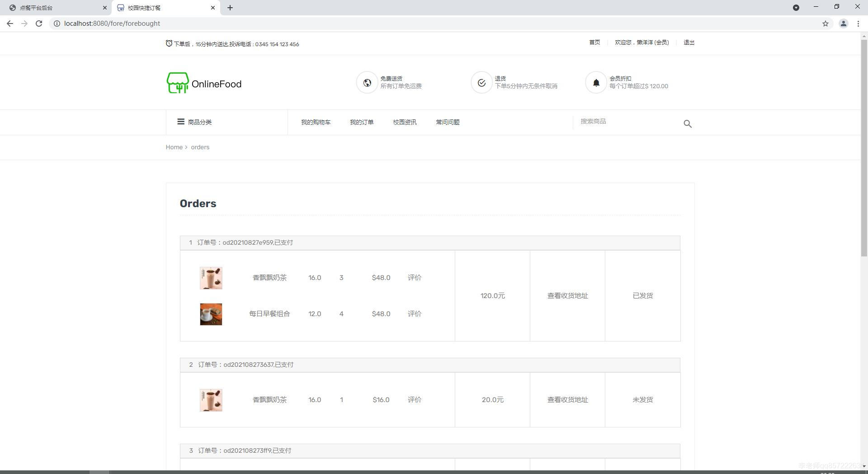868x474 pixels.
Task: Click scrollbar up arrow at top
Action: (x=864, y=36)
